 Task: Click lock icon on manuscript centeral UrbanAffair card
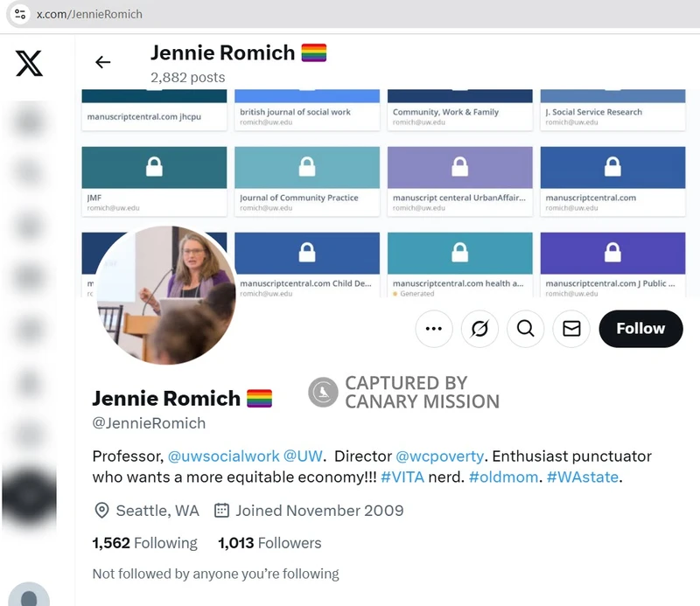(x=460, y=167)
